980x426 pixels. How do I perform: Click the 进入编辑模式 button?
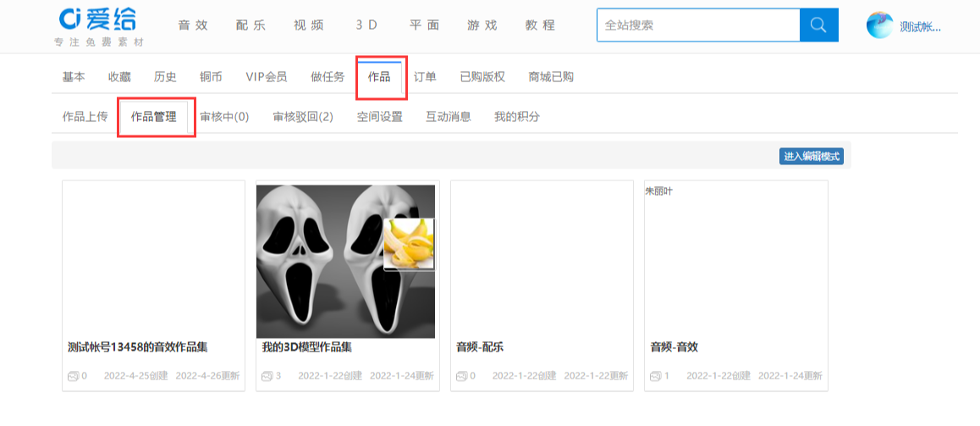tap(812, 157)
